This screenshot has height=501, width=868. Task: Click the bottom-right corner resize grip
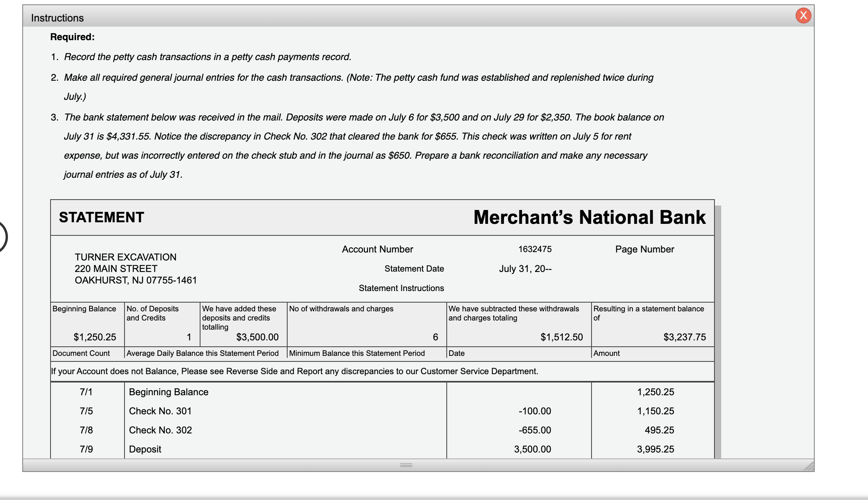tap(809, 466)
